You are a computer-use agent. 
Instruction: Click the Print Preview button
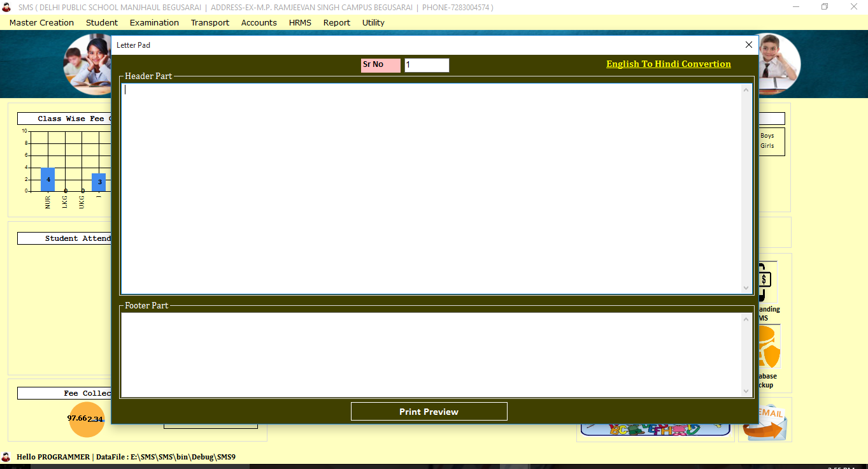tap(429, 412)
